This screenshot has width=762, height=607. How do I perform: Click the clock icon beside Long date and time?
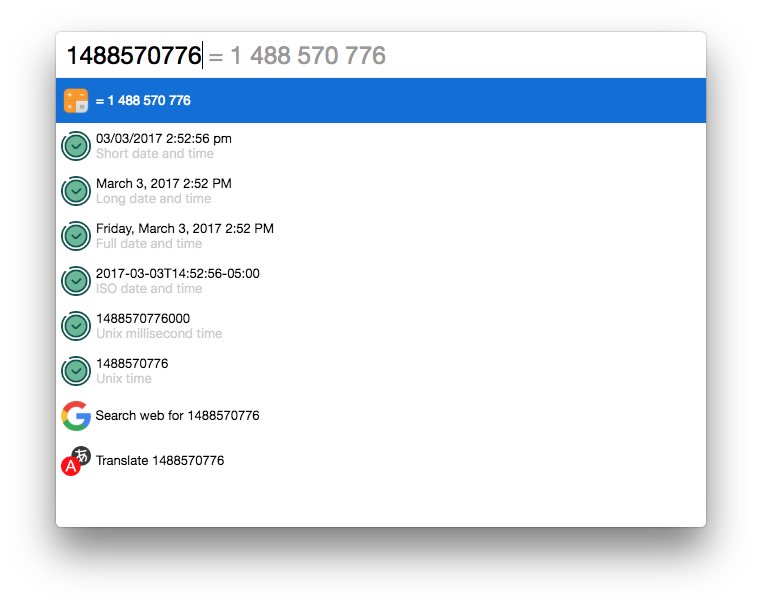point(76,191)
